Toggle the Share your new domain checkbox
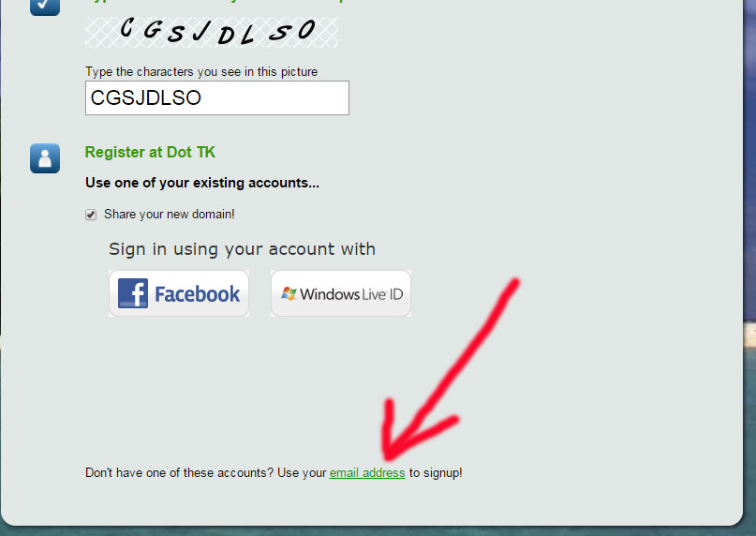 91,215
